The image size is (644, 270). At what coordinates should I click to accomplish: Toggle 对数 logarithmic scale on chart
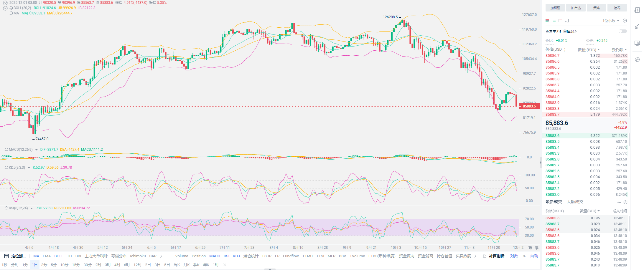click(x=514, y=256)
